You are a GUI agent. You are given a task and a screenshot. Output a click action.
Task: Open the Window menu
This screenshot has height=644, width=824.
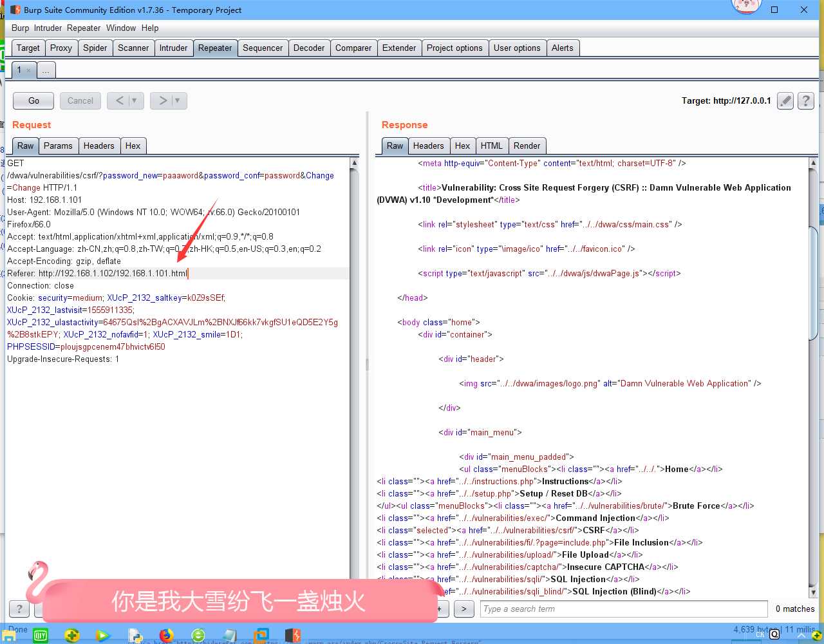(121, 28)
